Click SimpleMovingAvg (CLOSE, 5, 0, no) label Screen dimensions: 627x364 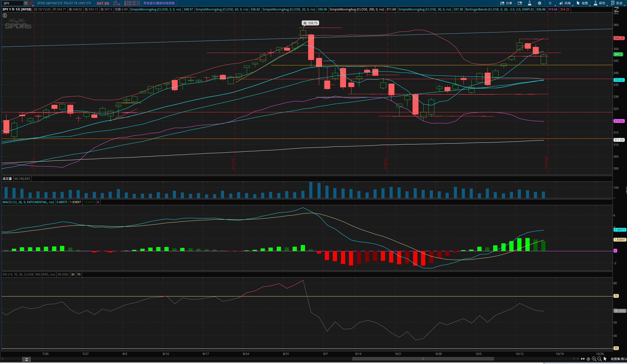point(156,9)
